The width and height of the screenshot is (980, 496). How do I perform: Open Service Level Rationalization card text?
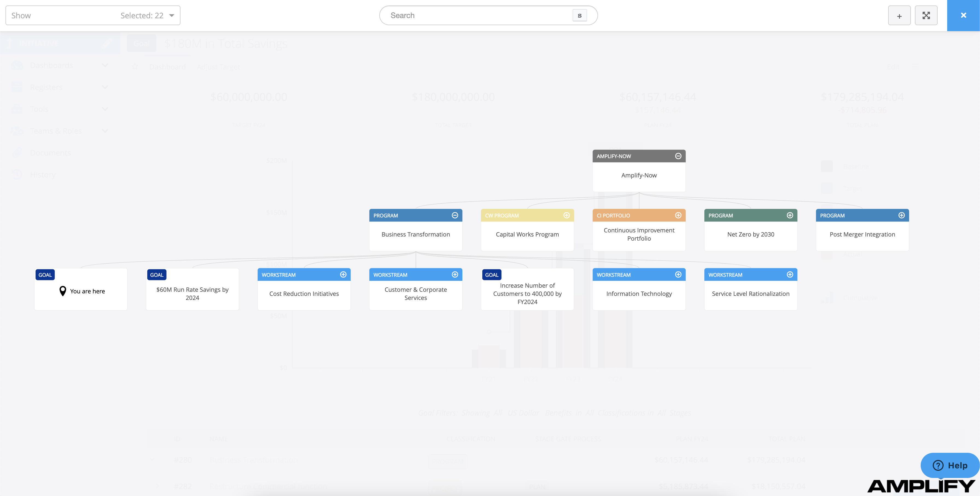tap(751, 294)
